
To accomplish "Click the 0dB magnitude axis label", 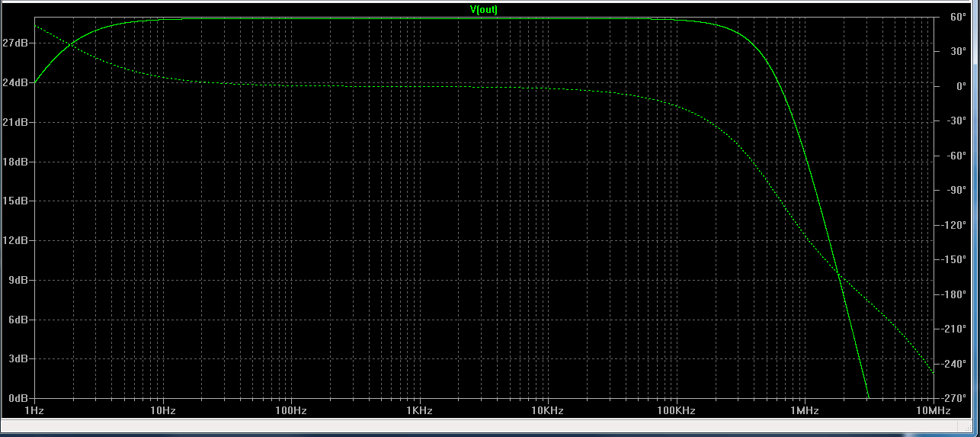I will pyautogui.click(x=18, y=398).
